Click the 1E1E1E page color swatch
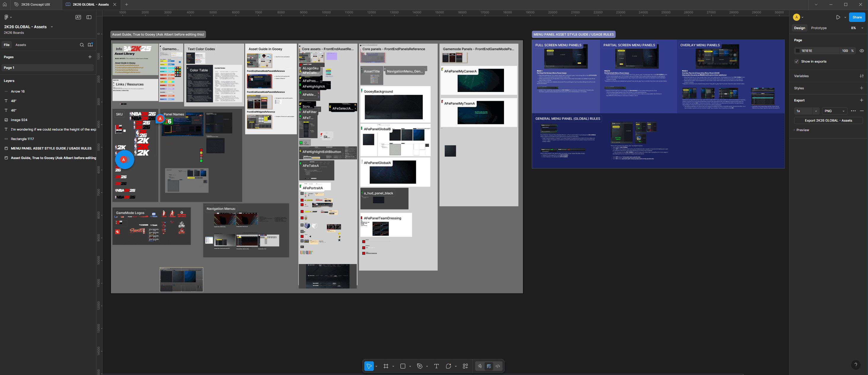This screenshot has height=375, width=868. [x=797, y=51]
